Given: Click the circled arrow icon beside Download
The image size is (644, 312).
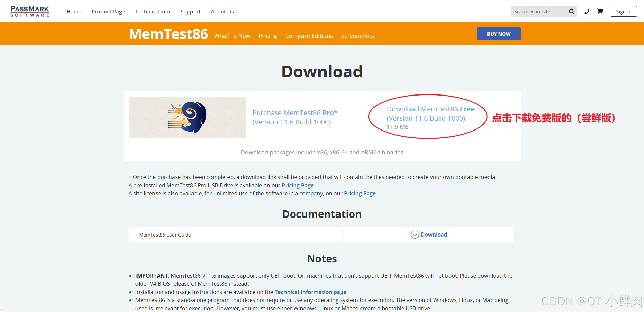Looking at the screenshot, I should point(415,235).
